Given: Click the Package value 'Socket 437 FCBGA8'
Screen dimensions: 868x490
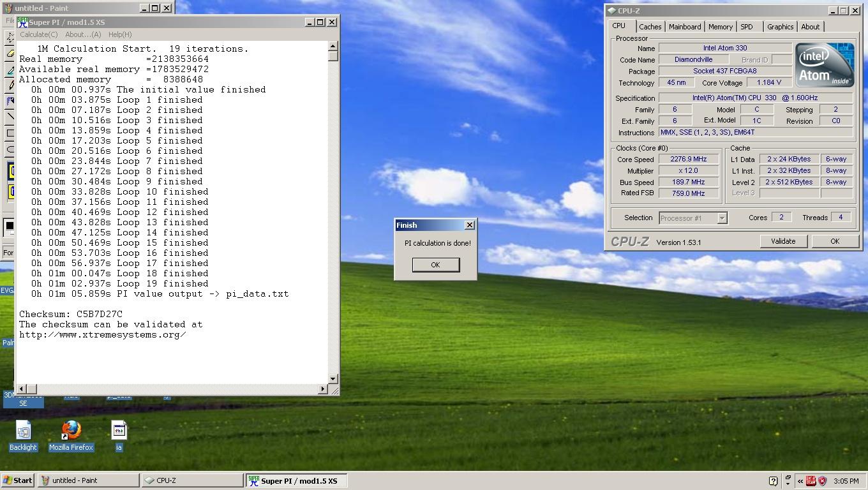Looking at the screenshot, I should point(725,71).
